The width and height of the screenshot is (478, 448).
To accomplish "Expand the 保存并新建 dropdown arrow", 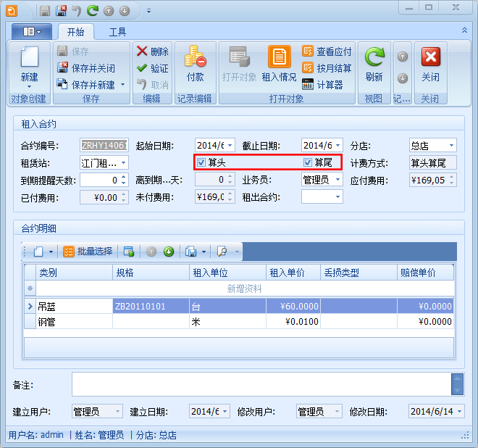I will pos(123,85).
